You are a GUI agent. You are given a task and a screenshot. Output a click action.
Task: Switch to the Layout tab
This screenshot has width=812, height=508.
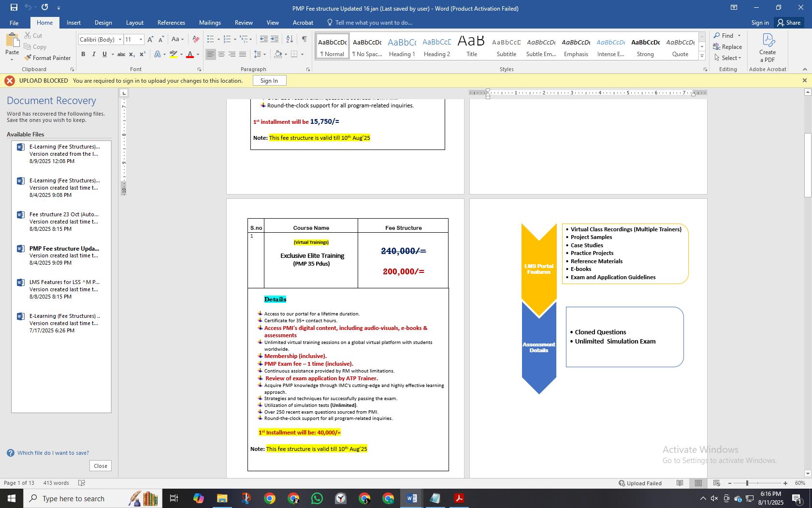pyautogui.click(x=134, y=23)
